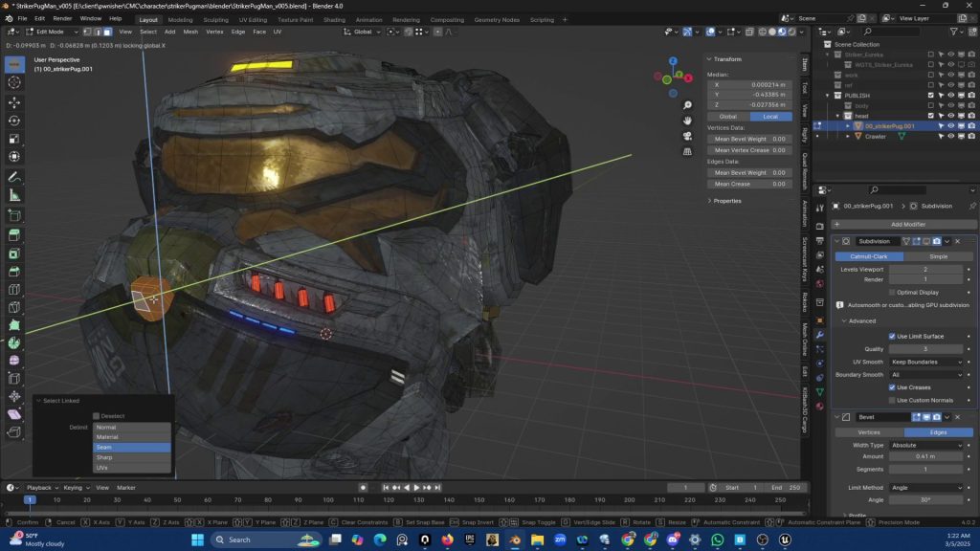Open the Object Data green triangle tab
The width and height of the screenshot is (980, 551).
820,391
